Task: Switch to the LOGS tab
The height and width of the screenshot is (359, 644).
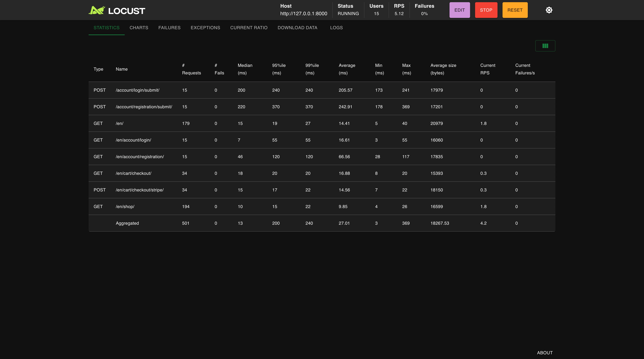Action: [x=336, y=27]
